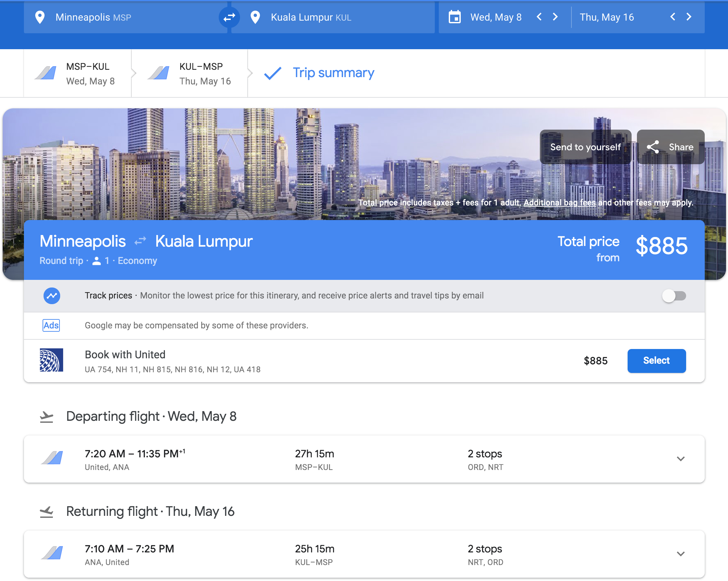The height and width of the screenshot is (581, 728).
Task: Click the round-trip arrows icon in header
Action: click(x=140, y=241)
